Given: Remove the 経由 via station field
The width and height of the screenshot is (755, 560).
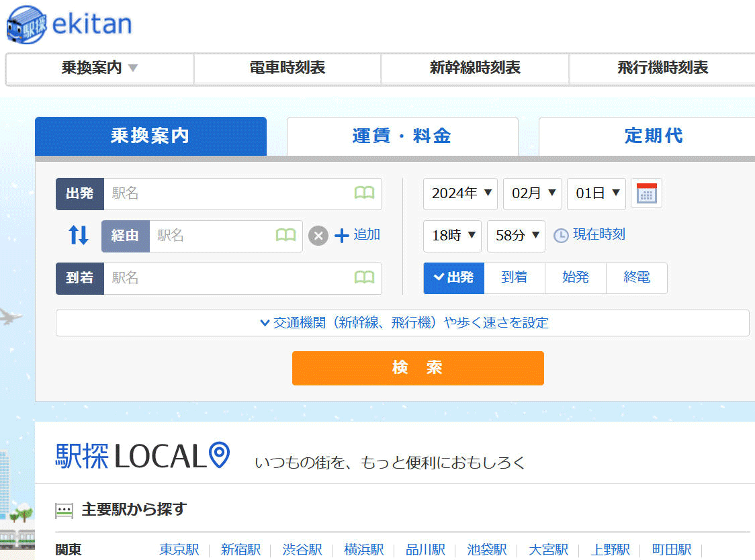Looking at the screenshot, I should tap(318, 236).
